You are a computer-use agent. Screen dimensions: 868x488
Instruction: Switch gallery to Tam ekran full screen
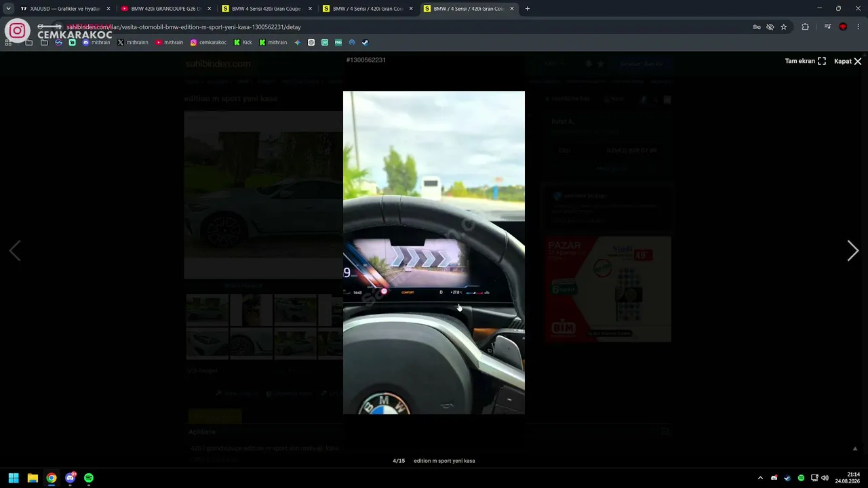(x=806, y=61)
